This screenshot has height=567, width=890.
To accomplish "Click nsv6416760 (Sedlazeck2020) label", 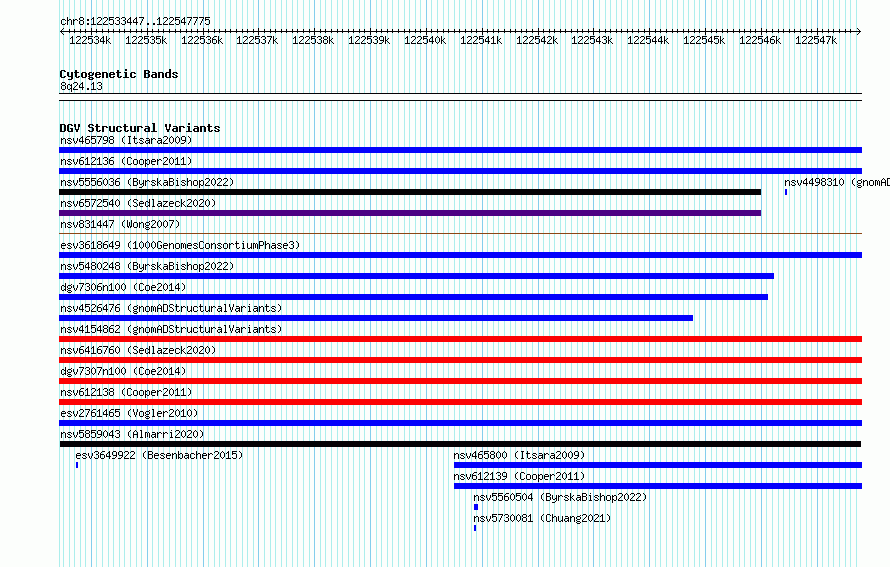I will (138, 350).
